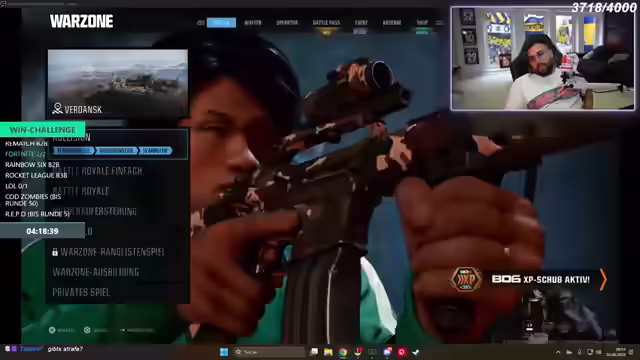The height and width of the screenshot is (360, 640).
Task: Open the Waffen tab
Action: [x=253, y=22]
